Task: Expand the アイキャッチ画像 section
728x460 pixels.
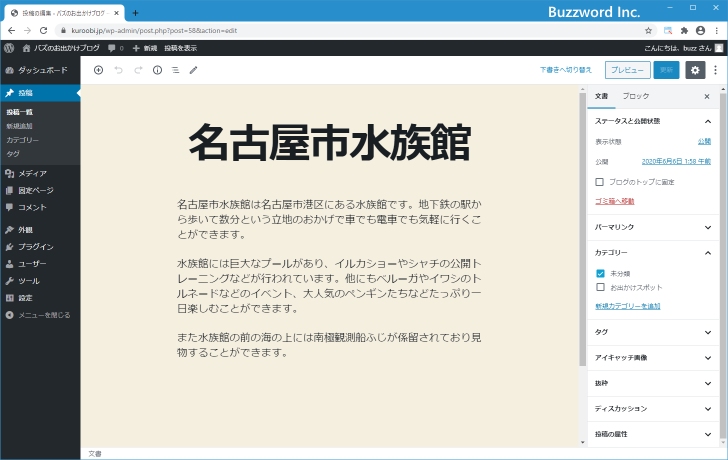Action: [x=653, y=358]
